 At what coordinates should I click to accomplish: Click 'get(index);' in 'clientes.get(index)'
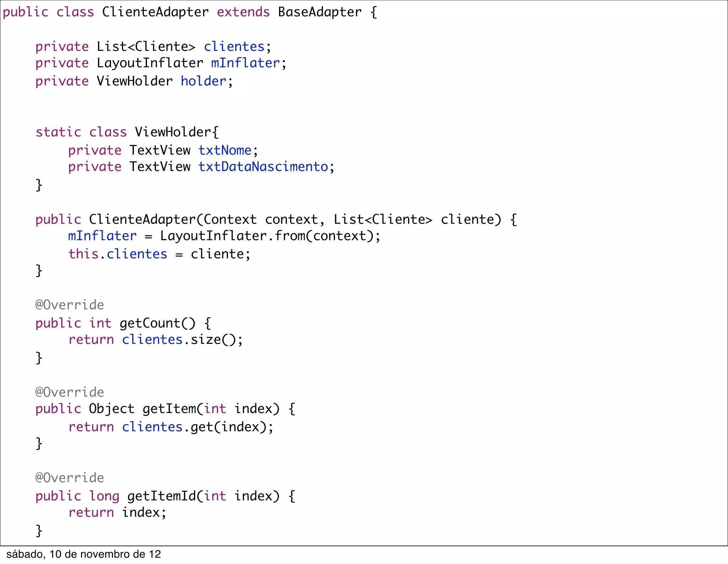tap(232, 427)
